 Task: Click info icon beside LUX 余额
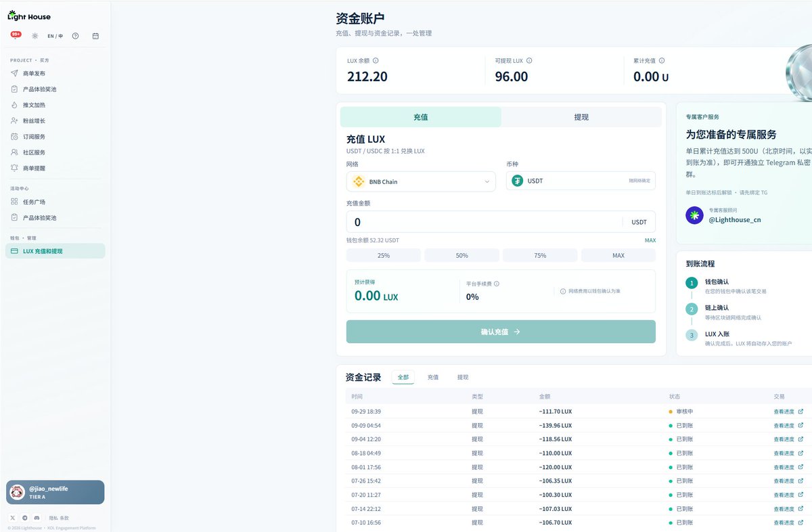tap(376, 60)
